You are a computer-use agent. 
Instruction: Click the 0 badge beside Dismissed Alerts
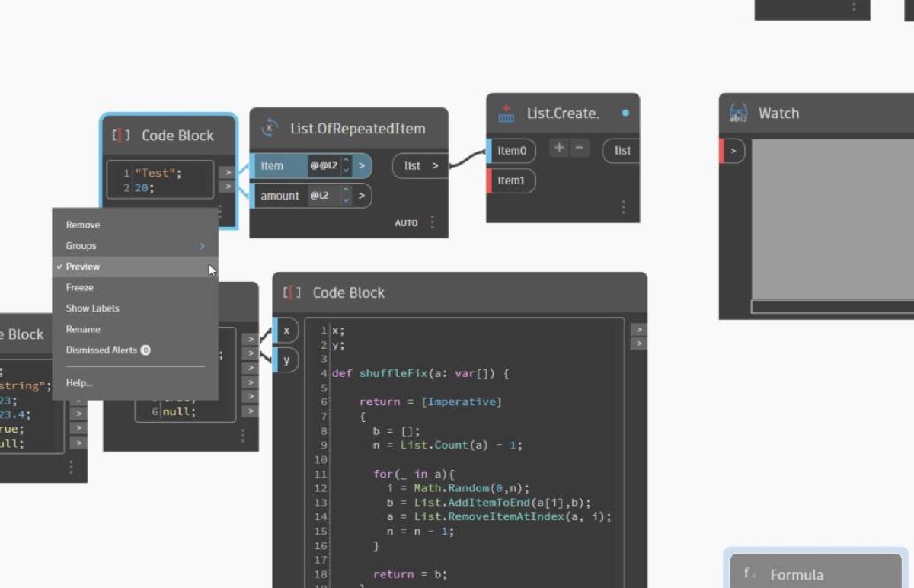click(x=145, y=350)
